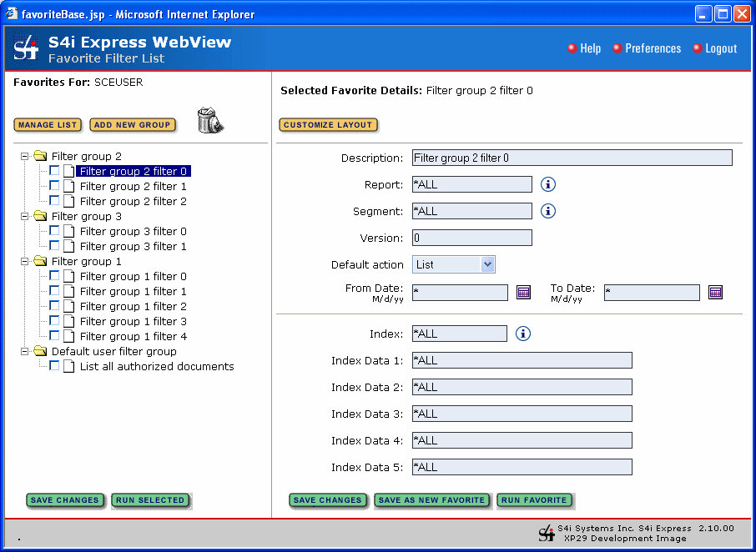Screen dimensions: 756x552
Task: Click into the Index input field
Action: click(x=460, y=334)
